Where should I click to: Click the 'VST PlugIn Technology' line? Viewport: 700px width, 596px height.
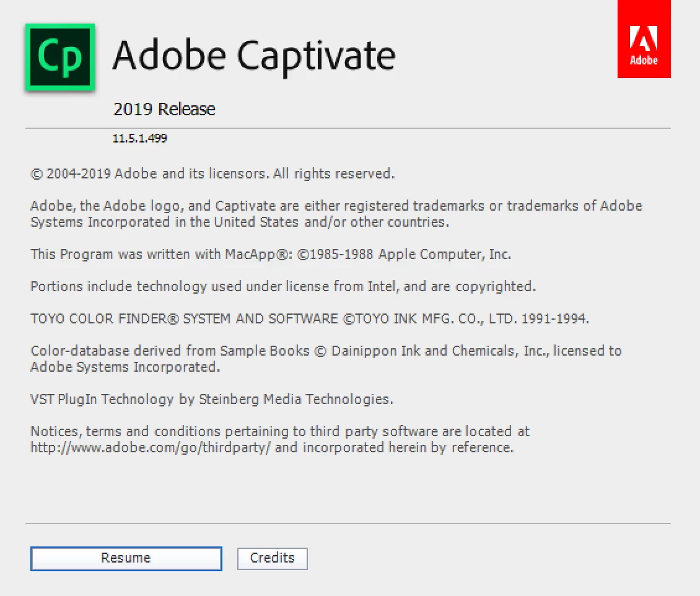(x=212, y=399)
